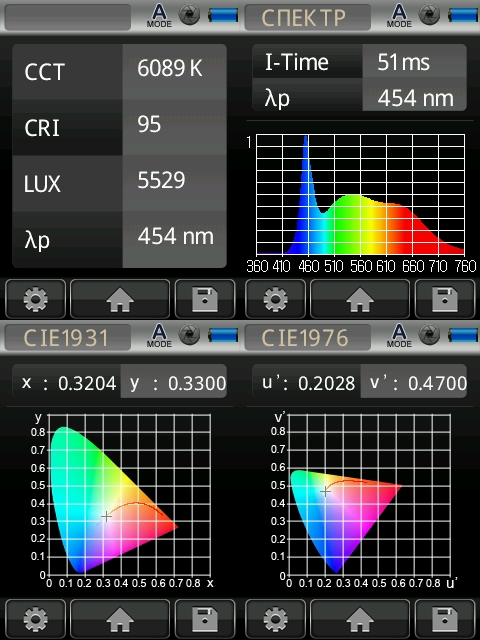Tap floppy save icon under the spectrum graph
This screenshot has width=480, height=640.
click(445, 299)
